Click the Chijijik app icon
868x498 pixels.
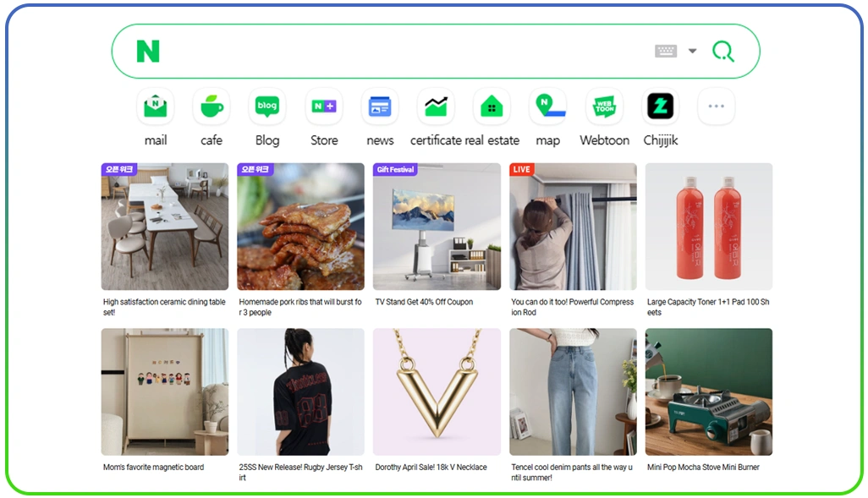[x=659, y=106]
